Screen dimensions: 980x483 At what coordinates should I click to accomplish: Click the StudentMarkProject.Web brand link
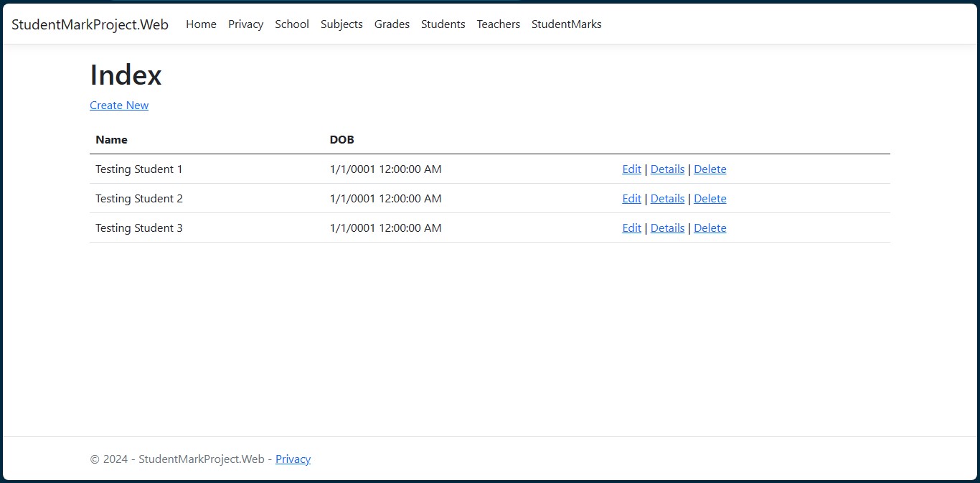[90, 24]
